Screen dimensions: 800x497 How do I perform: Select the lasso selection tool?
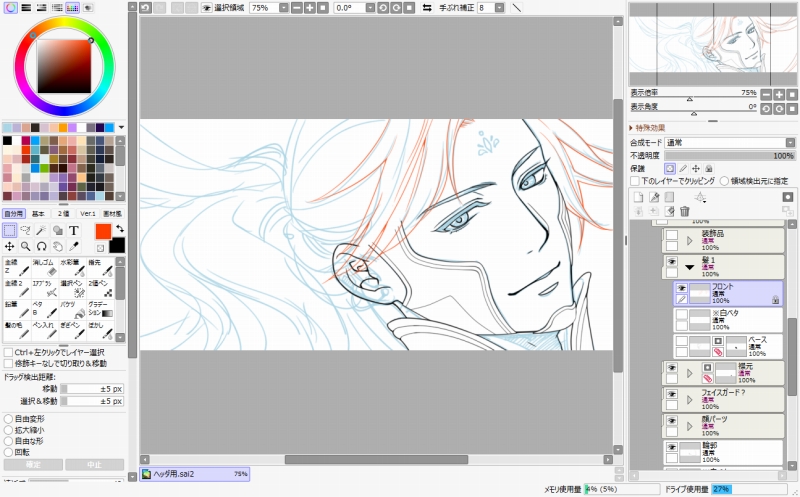click(25, 230)
